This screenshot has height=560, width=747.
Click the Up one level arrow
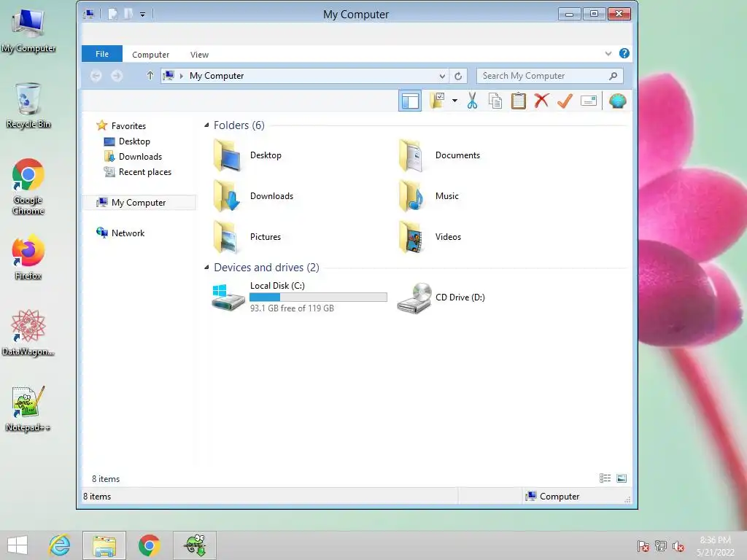[x=150, y=76]
